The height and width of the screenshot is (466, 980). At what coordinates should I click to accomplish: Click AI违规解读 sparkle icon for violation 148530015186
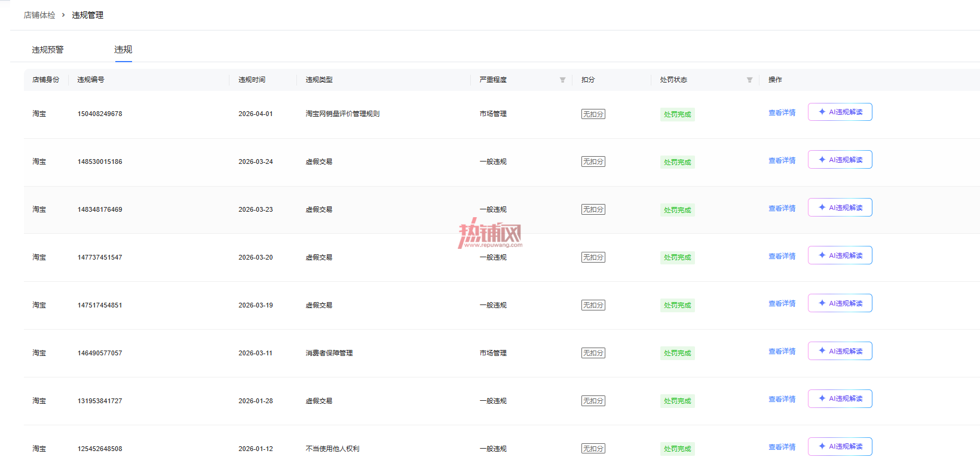tap(822, 160)
